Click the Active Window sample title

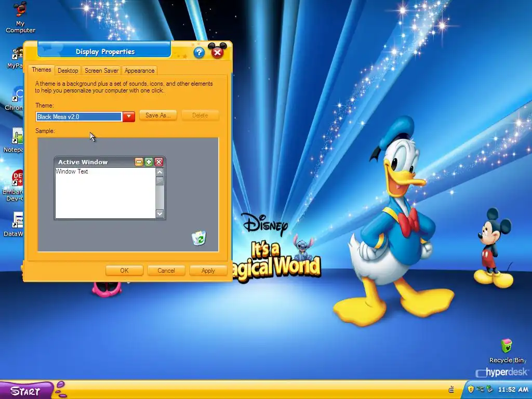tap(83, 162)
